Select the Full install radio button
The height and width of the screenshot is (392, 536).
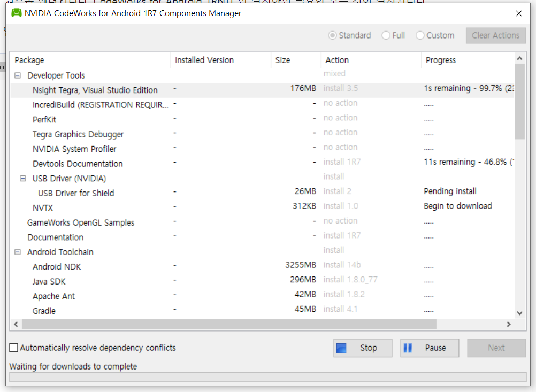(x=386, y=35)
